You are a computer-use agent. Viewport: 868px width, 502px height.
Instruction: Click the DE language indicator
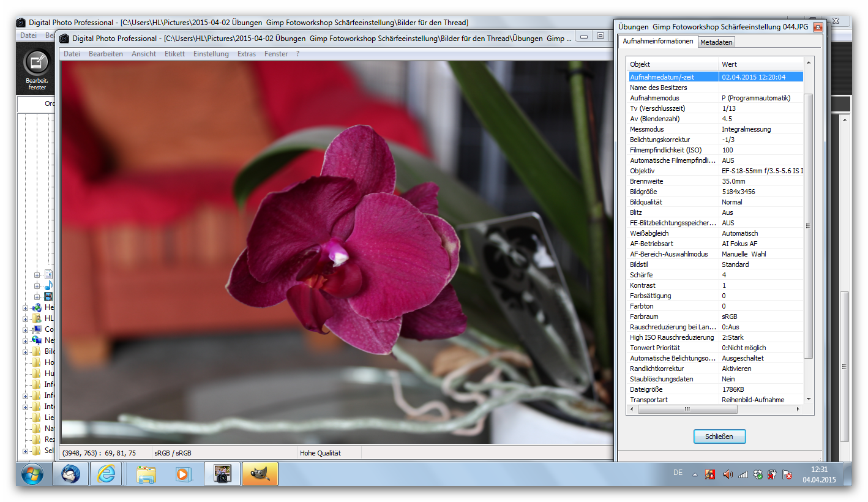(678, 473)
